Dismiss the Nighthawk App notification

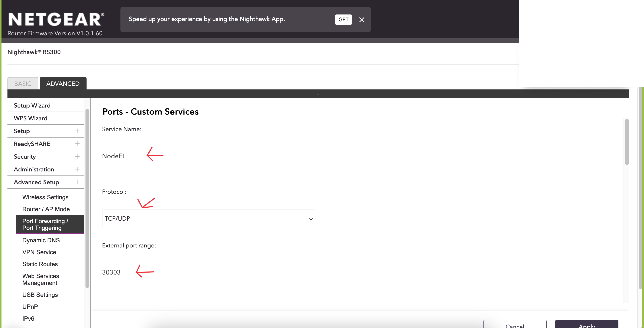coord(361,19)
